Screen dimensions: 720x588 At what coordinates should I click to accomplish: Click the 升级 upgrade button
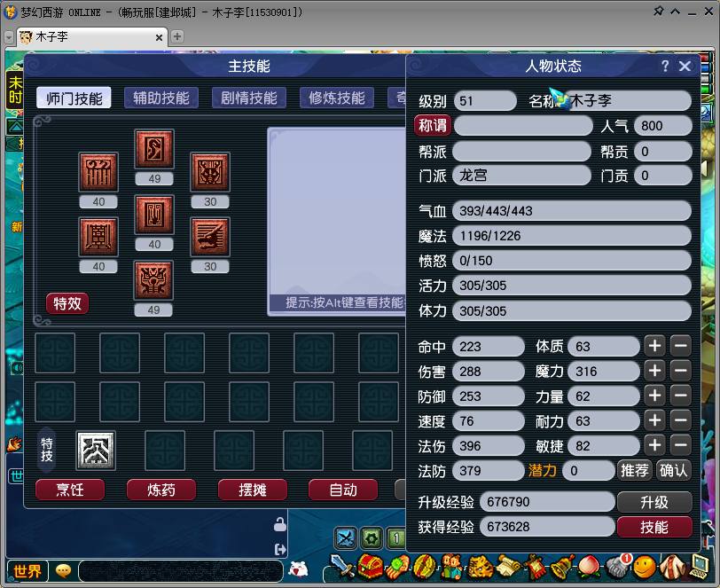tap(655, 501)
